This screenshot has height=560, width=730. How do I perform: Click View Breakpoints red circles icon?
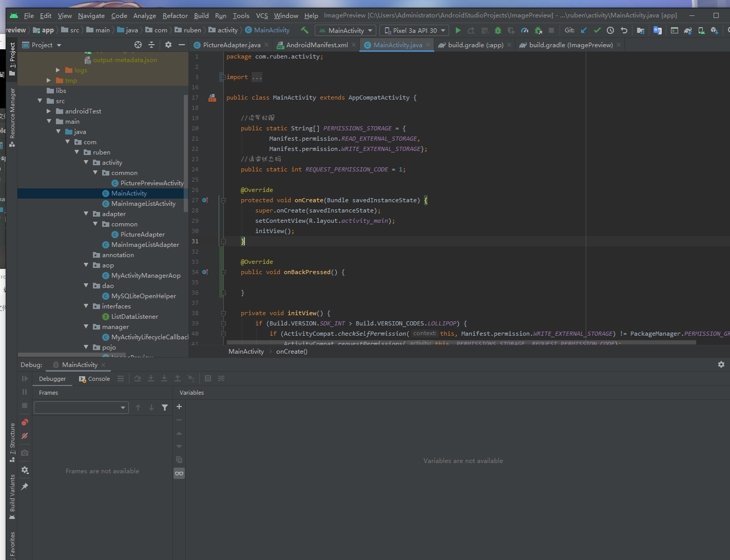point(25,422)
